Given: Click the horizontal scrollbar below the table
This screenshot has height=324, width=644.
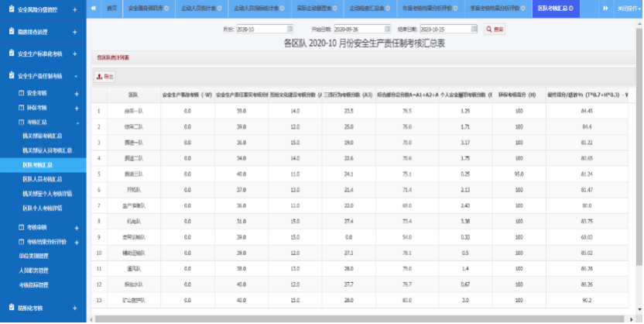Looking at the screenshot, I should click(361, 319).
